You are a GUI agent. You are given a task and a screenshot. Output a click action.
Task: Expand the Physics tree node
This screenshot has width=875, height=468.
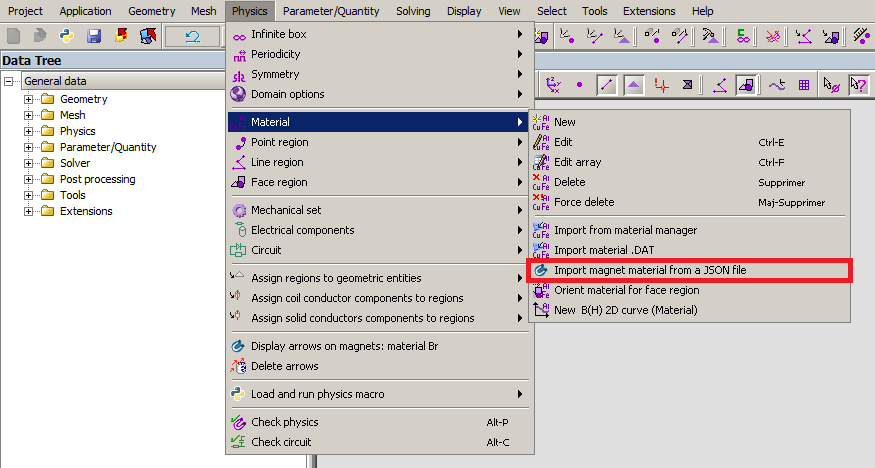pyautogui.click(x=28, y=132)
